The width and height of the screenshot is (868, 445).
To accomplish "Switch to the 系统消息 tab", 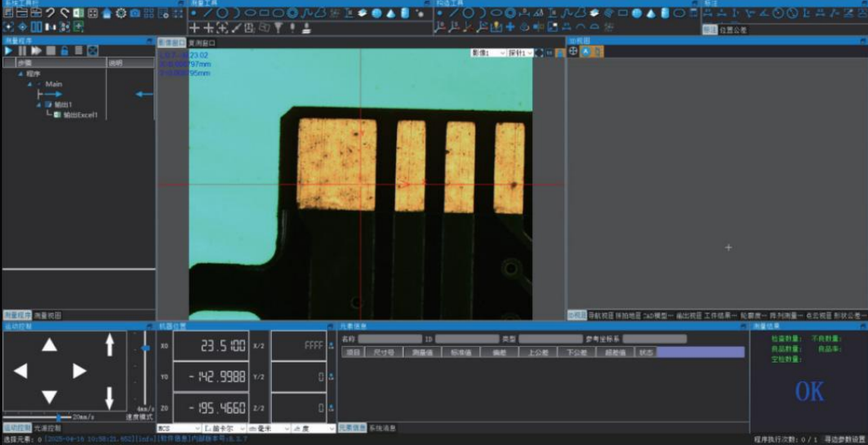I will (382, 428).
